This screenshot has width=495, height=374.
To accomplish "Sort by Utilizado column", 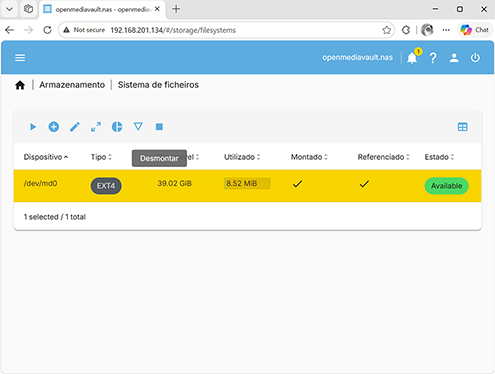I will (242, 157).
